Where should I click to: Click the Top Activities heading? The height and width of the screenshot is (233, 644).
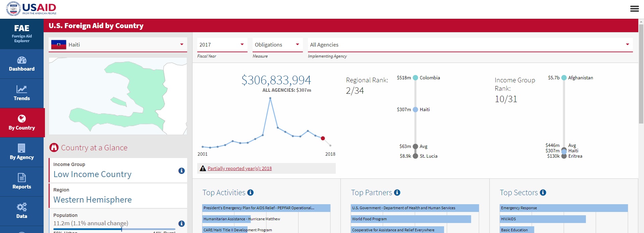point(224,192)
